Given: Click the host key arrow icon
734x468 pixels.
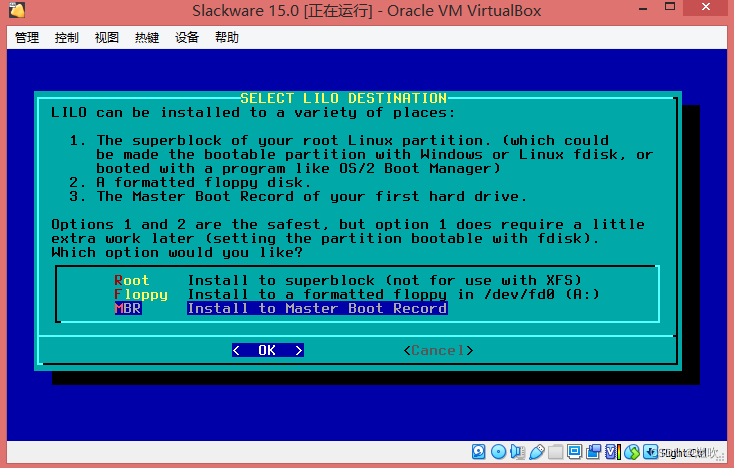Looking at the screenshot, I should coord(651,452).
